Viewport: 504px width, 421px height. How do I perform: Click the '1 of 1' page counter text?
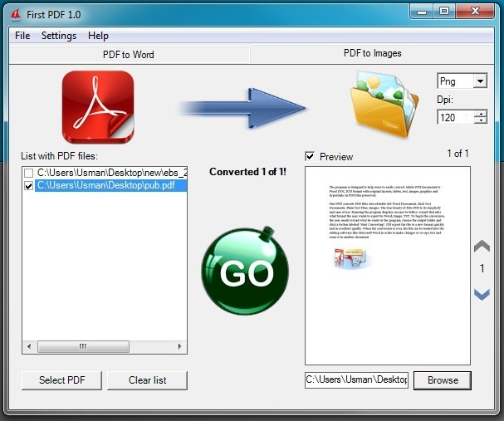coord(458,154)
